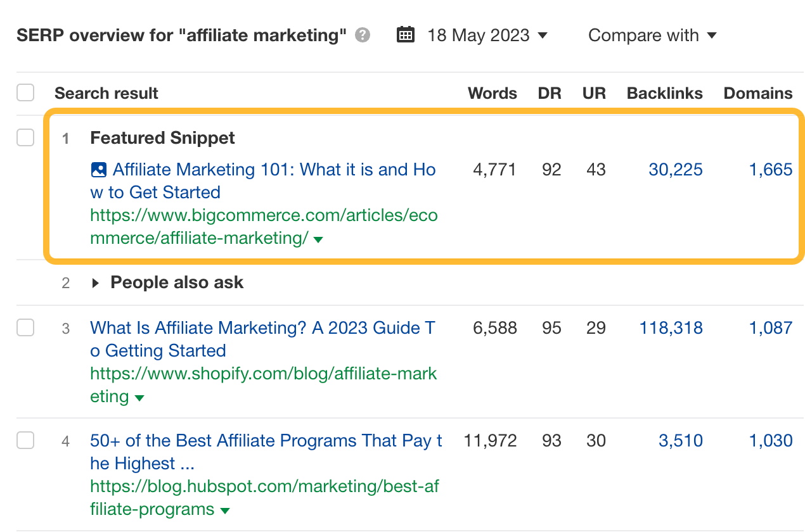
Task: Expand the bigcommerce.com URL options caret
Action: click(x=318, y=239)
